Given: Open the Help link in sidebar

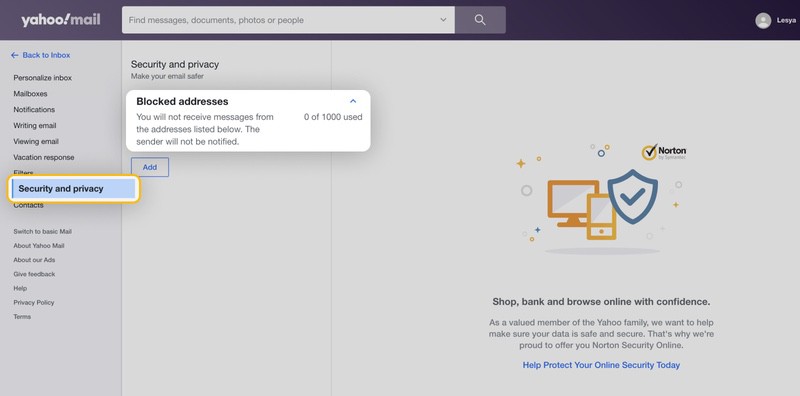Looking at the screenshot, I should click(x=20, y=288).
